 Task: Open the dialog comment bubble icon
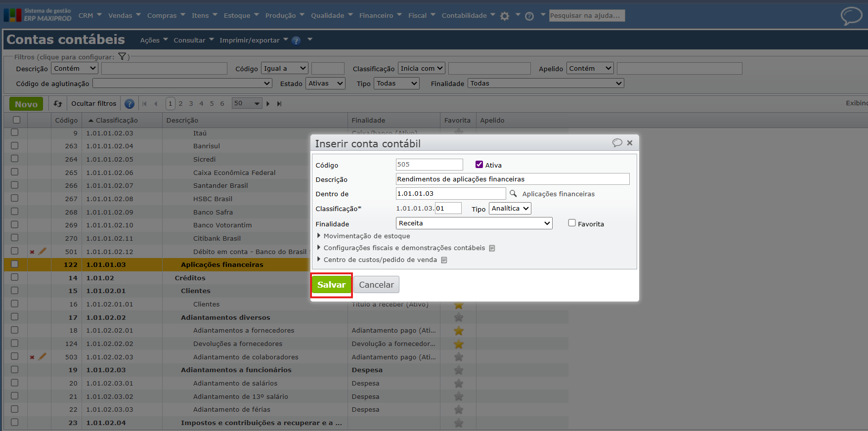[x=617, y=143]
